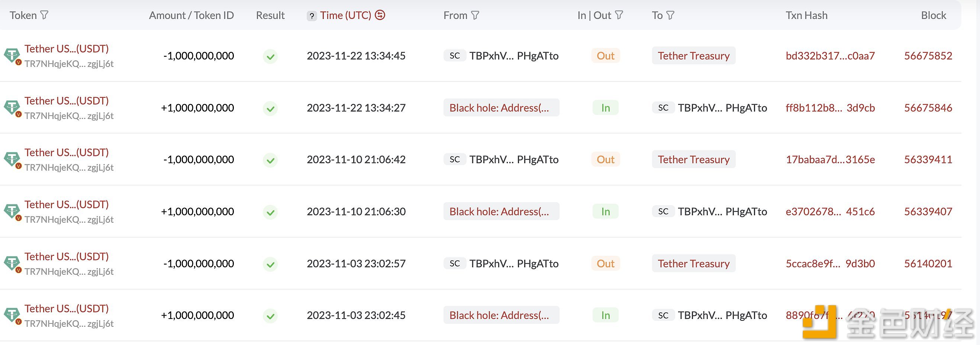Click Tether Treasury tag in 2023-11-10 row

tap(693, 159)
